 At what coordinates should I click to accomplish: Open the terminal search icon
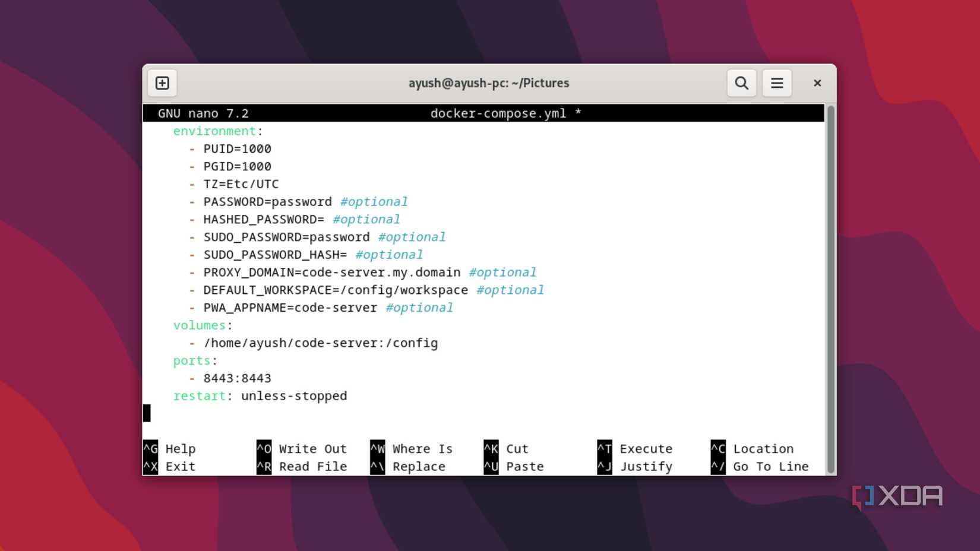pos(741,83)
